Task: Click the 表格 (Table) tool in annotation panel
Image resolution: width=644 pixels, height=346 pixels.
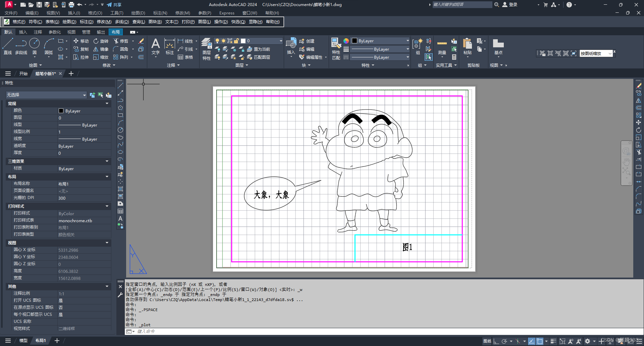Action: click(x=185, y=57)
